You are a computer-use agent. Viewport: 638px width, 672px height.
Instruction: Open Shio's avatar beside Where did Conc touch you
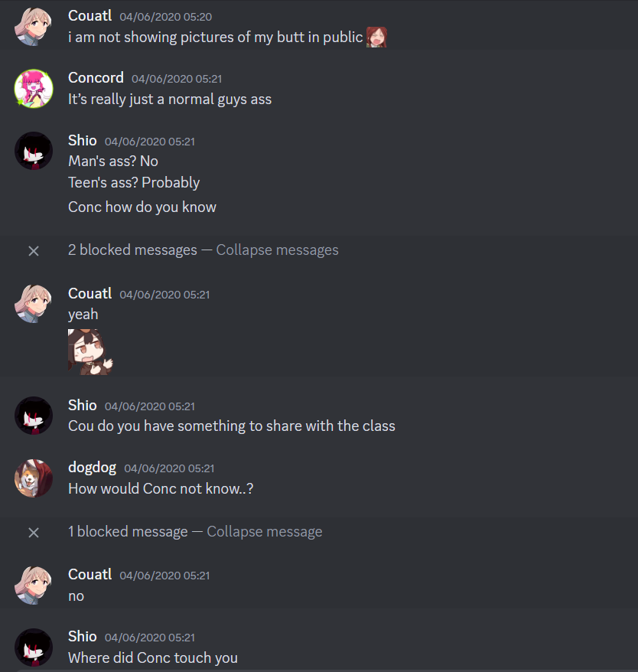pos(34,648)
